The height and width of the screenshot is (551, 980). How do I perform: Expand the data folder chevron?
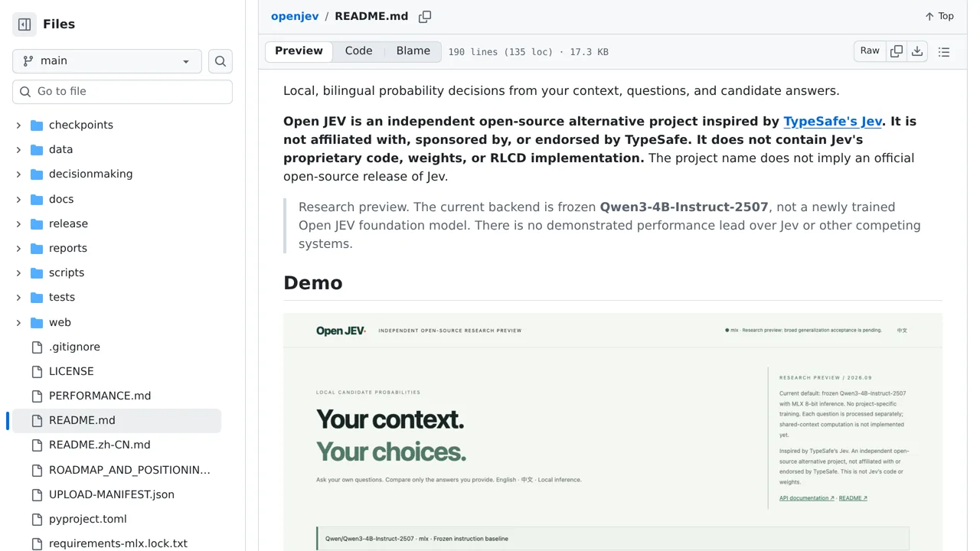click(x=18, y=149)
